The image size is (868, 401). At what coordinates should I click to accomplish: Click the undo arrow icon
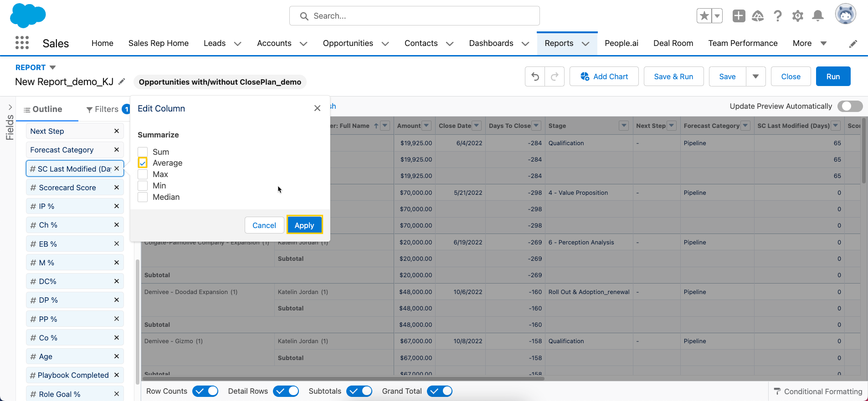coord(535,76)
